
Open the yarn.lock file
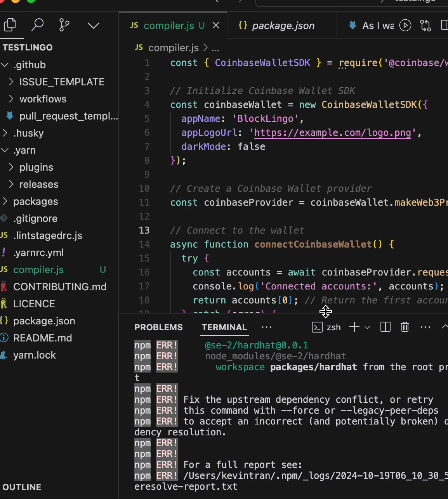point(59,355)
